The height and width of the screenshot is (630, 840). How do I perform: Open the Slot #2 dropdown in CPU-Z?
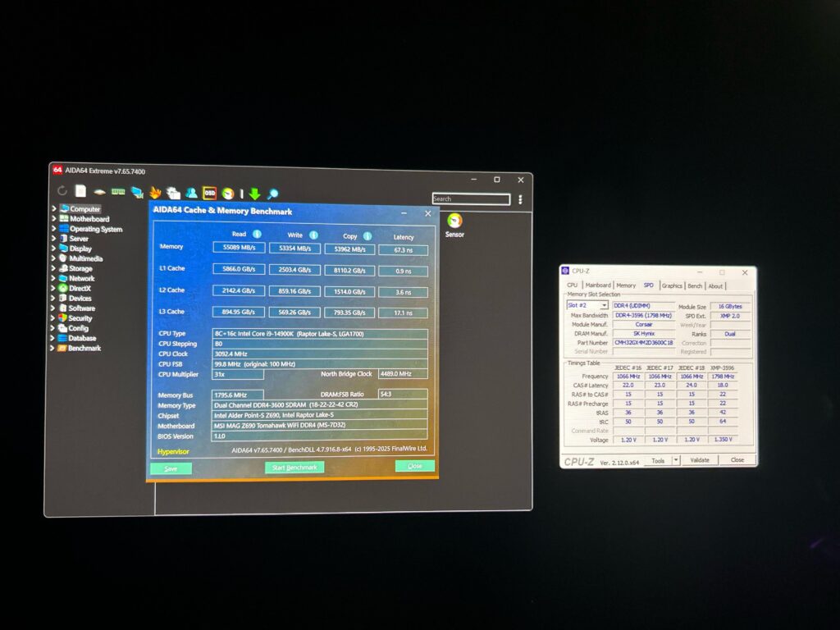[587, 305]
